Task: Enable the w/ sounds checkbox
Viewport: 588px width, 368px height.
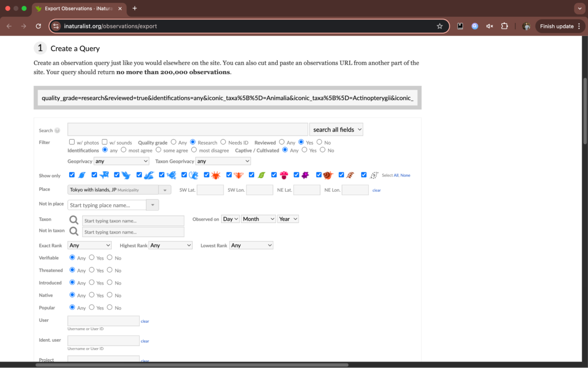Action: click(x=104, y=142)
